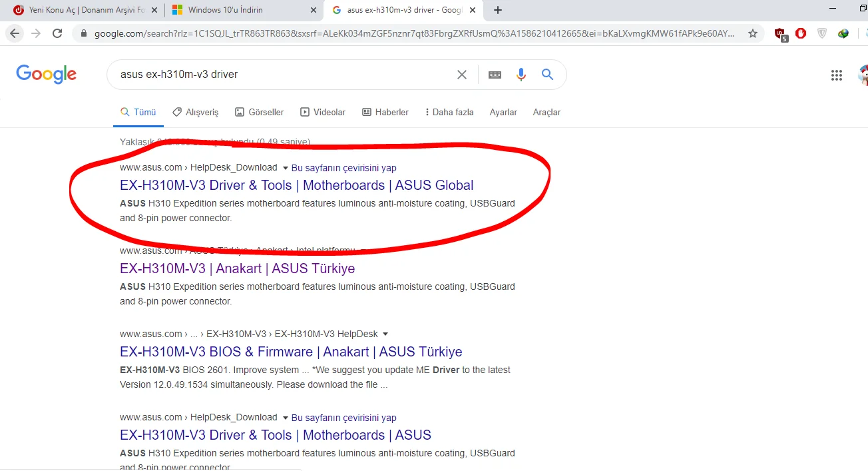
Task: Reload the current Google results page
Action: coord(57,33)
